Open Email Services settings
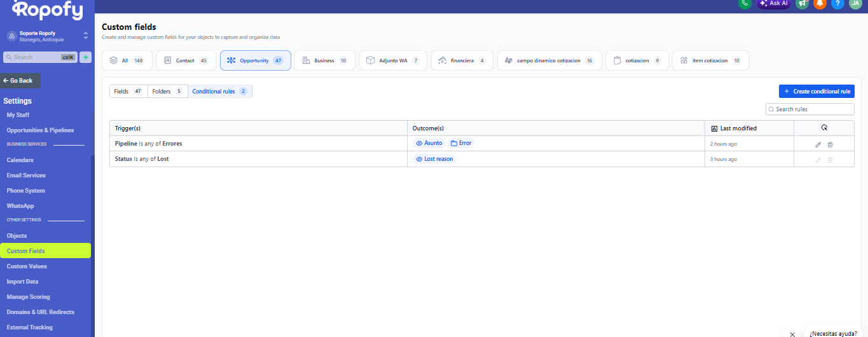Screen dimensions: 868x337 pos(26,175)
